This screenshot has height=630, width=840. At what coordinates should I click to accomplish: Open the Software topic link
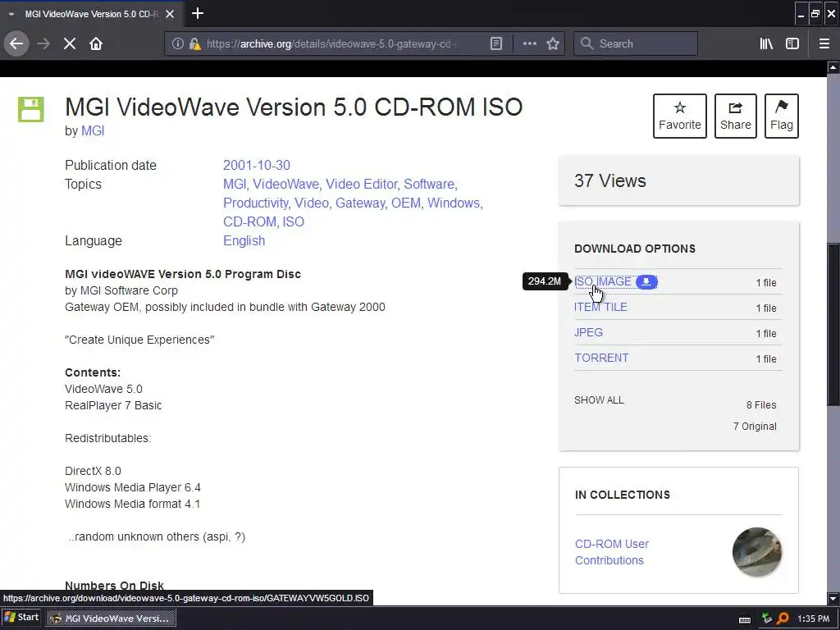tap(429, 185)
